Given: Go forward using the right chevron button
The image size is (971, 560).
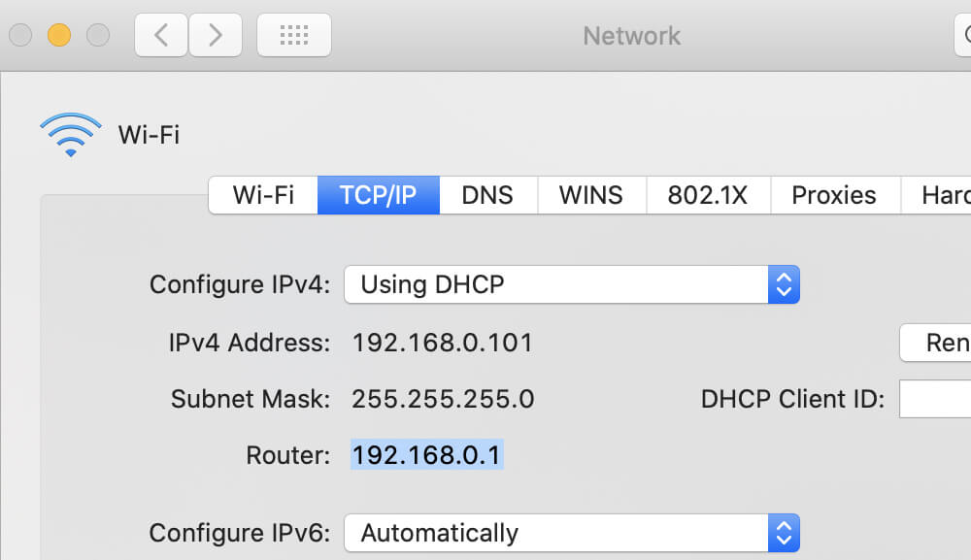Looking at the screenshot, I should pyautogui.click(x=215, y=36).
